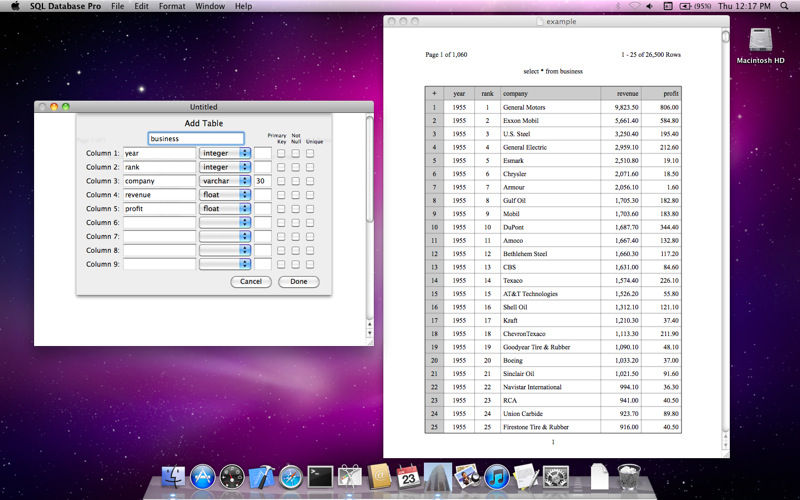Click the plus header in example table
This screenshot has height=500, width=800.
[434, 93]
